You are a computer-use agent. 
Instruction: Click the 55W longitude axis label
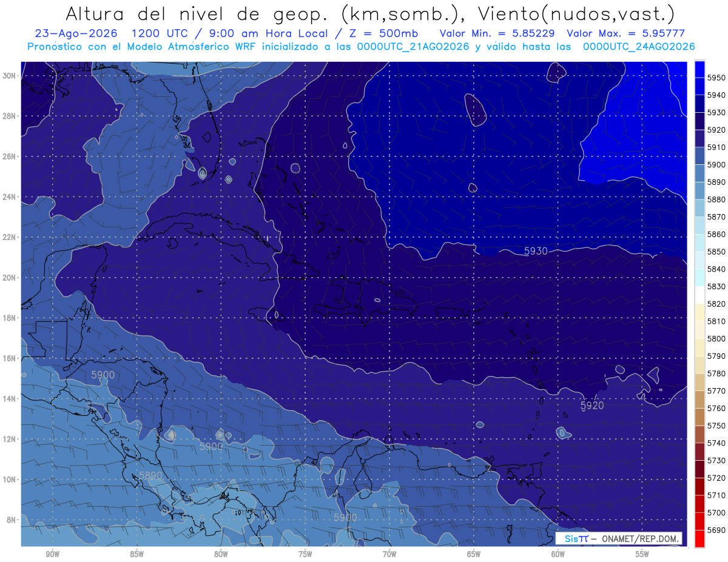click(642, 554)
